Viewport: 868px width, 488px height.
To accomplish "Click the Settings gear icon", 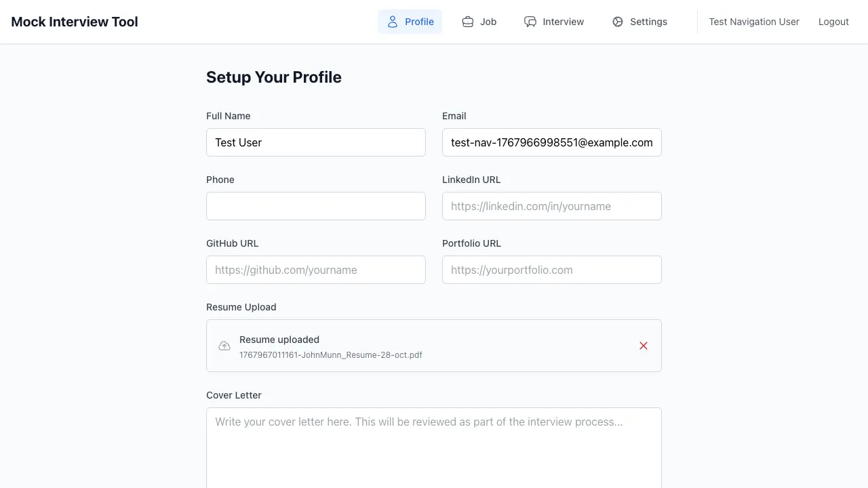I will click(x=618, y=22).
